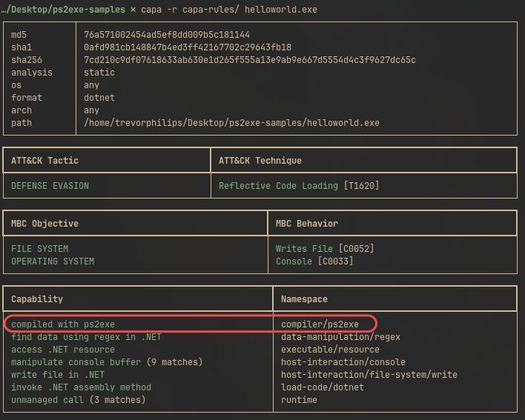The image size is (525, 420).
Task: Click the command line 'capa -r capa-rules/ helloworld.exe'
Action: [x=229, y=10]
